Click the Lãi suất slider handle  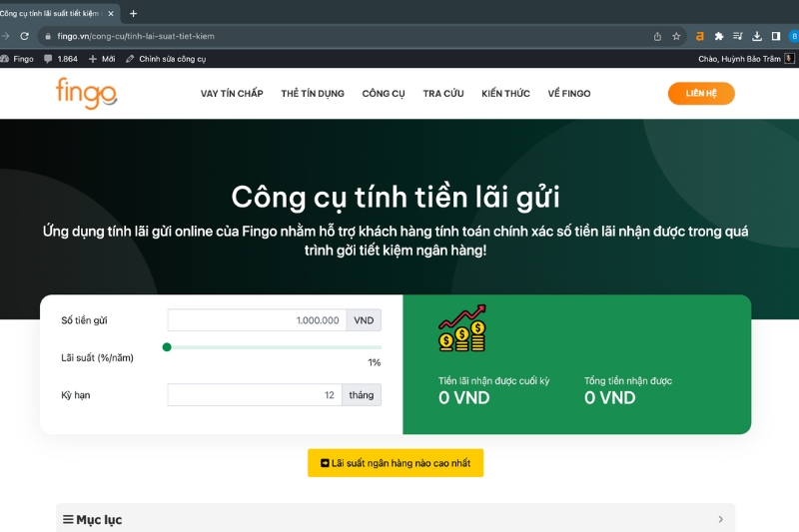pos(167,347)
